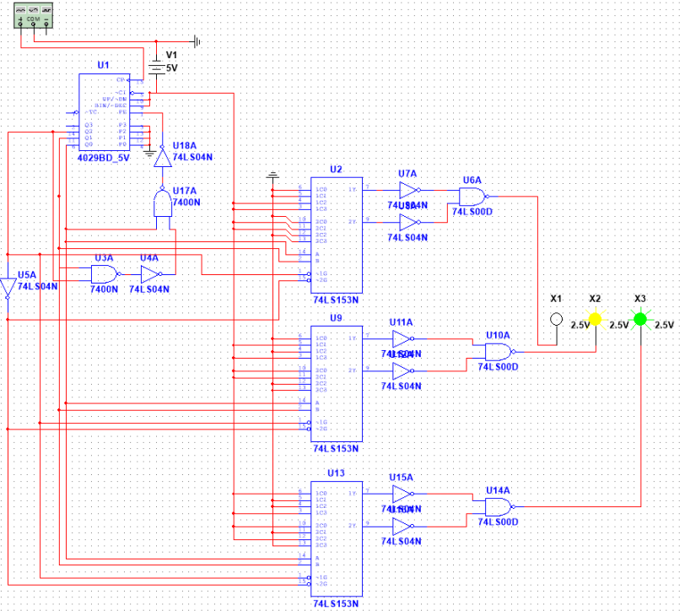
Task: Click the 74LS153N label under U13
Action: click(x=336, y=604)
